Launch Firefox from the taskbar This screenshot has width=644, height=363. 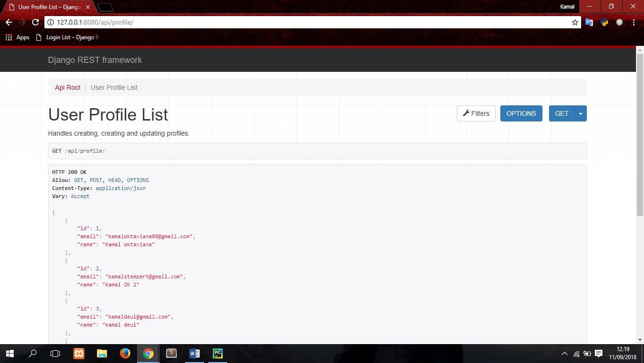point(125,354)
